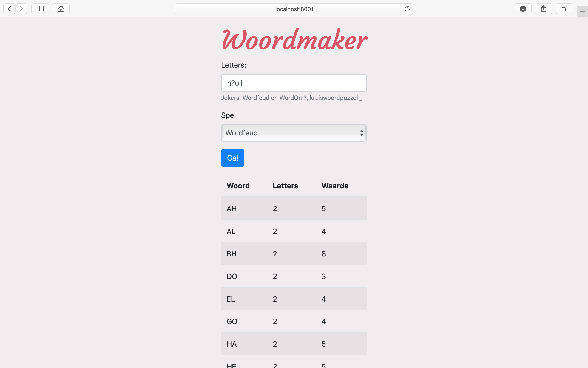The image size is (588, 368).
Task: Select the EL word cell
Action: [x=231, y=299]
